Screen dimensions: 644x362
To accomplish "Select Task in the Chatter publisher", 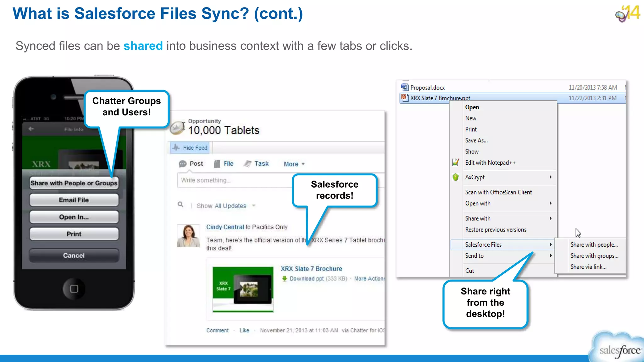I will (262, 164).
